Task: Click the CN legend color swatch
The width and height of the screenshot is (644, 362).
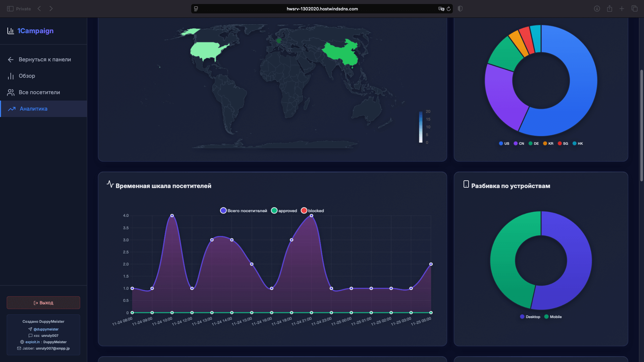Action: tap(516, 143)
